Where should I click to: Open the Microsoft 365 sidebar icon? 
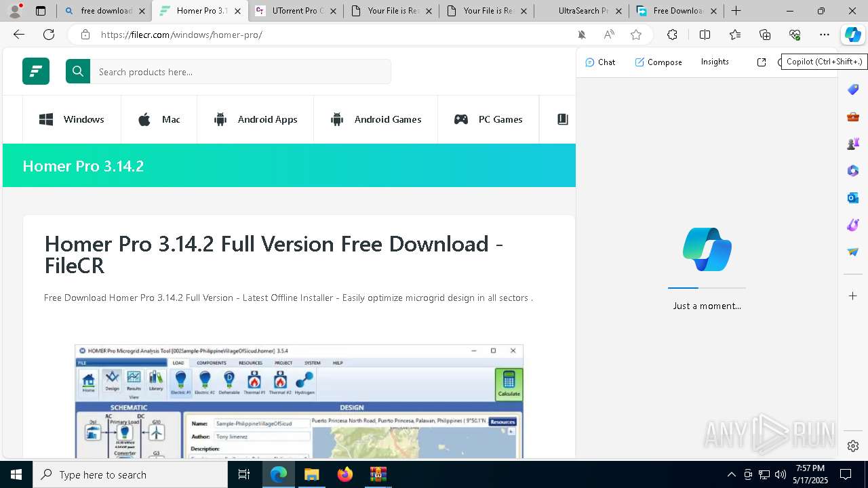(853, 171)
